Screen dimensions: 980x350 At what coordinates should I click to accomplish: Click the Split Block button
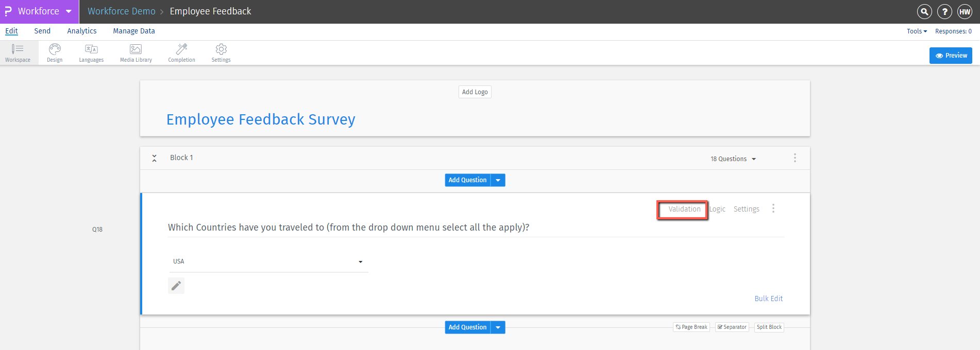point(769,327)
